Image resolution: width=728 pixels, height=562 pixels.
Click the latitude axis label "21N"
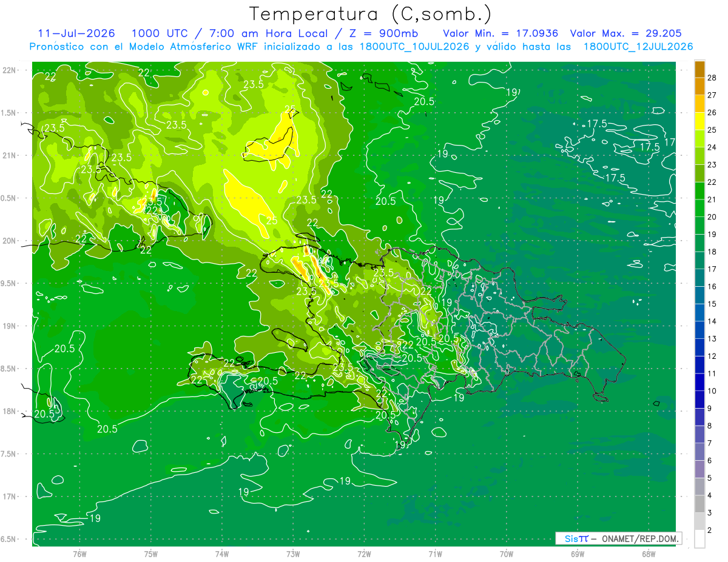coord(10,156)
